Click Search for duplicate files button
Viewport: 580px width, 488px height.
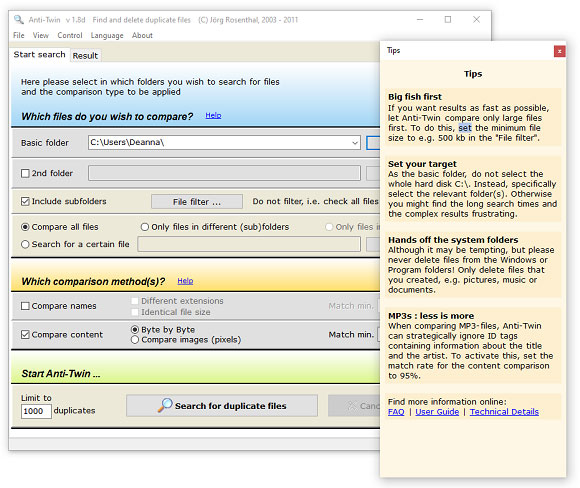pos(222,405)
